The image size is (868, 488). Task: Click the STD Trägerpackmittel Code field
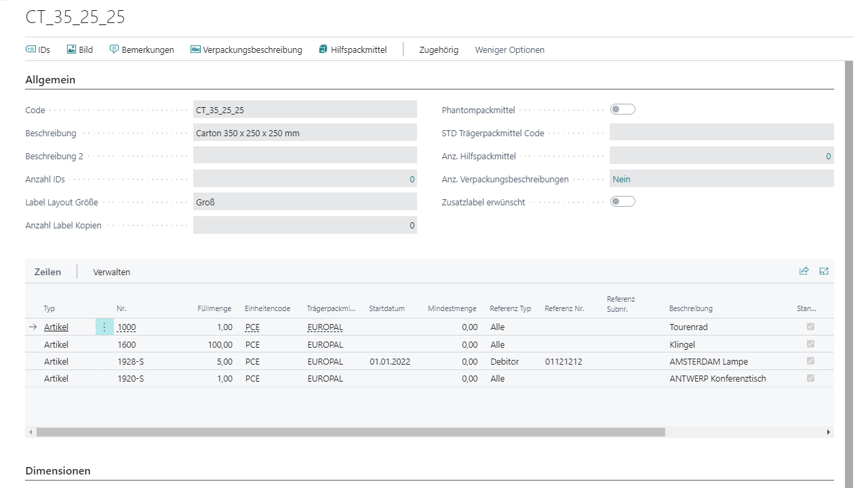tap(722, 133)
